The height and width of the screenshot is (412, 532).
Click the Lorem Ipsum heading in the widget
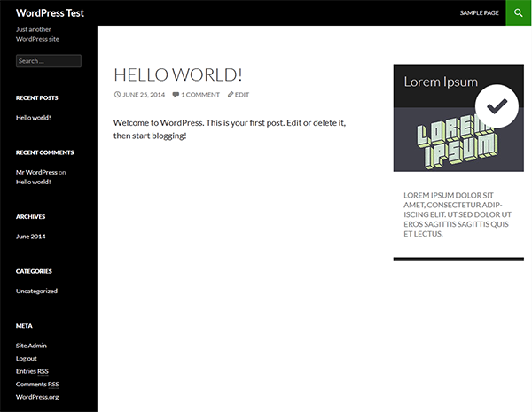pos(441,82)
